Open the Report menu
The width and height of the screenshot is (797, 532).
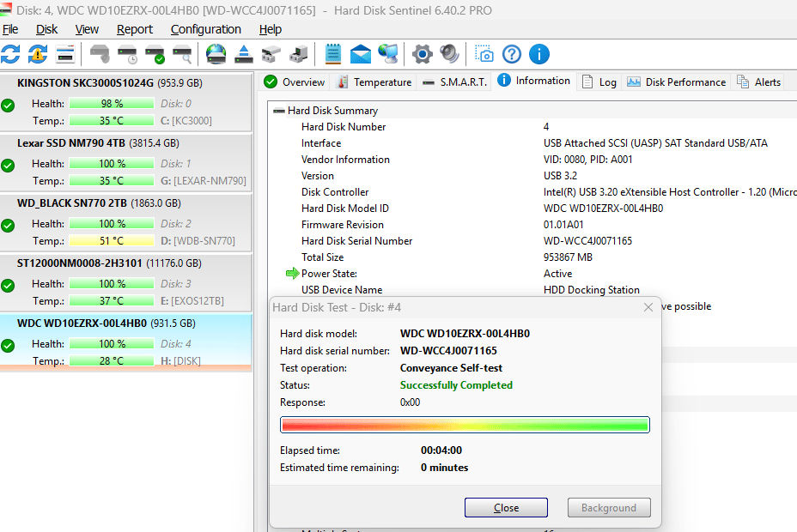pos(135,29)
